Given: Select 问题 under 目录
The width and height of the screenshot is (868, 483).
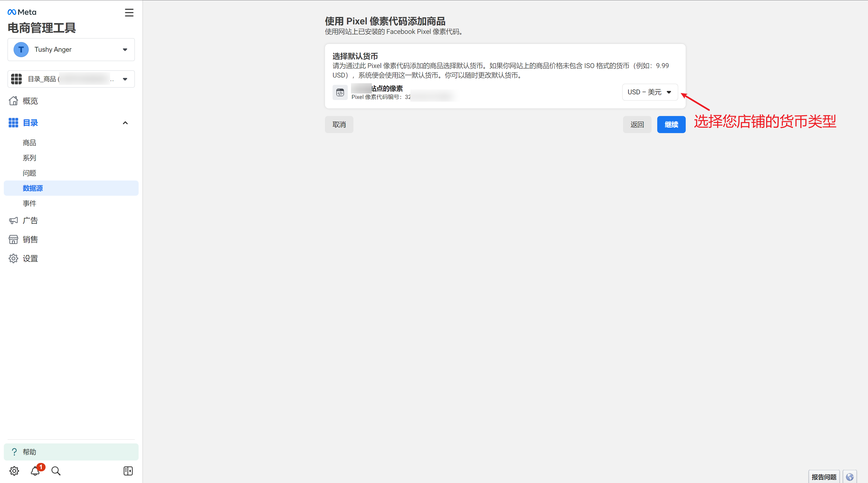Looking at the screenshot, I should tap(29, 173).
